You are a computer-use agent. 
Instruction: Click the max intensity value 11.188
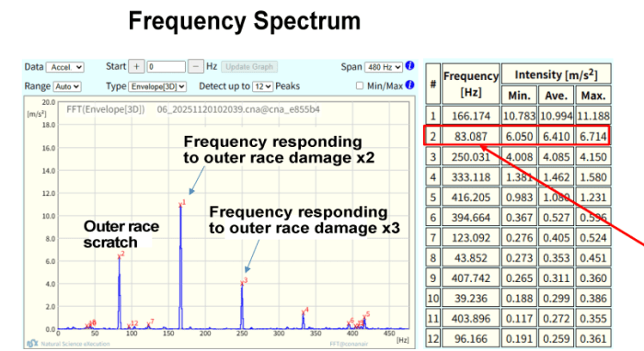tap(593, 116)
